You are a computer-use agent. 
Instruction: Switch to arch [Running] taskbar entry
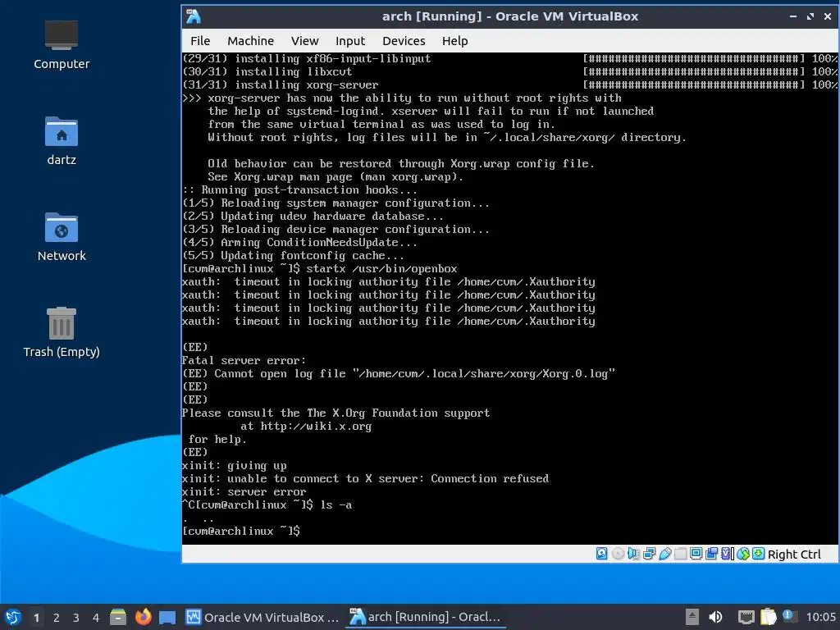click(426, 617)
